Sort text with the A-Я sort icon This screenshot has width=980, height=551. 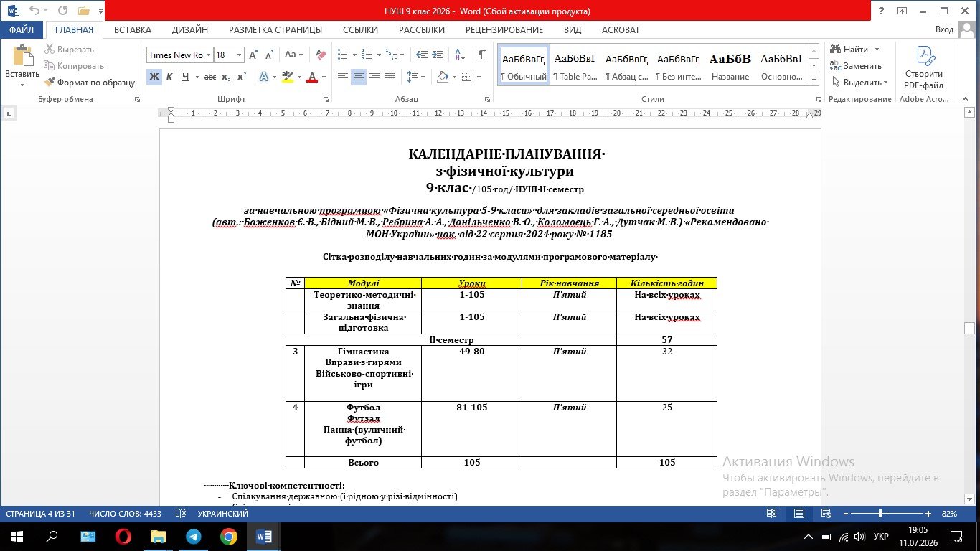pos(460,55)
